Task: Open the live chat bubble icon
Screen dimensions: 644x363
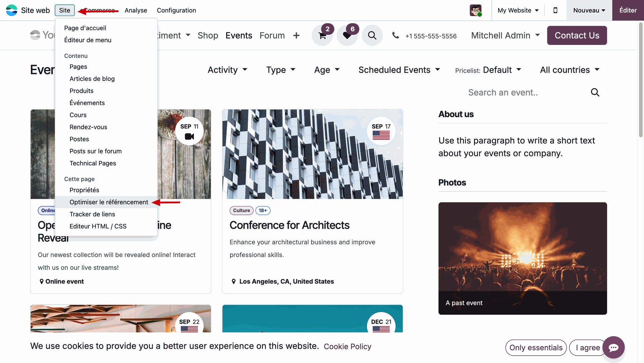Action: pyautogui.click(x=613, y=348)
